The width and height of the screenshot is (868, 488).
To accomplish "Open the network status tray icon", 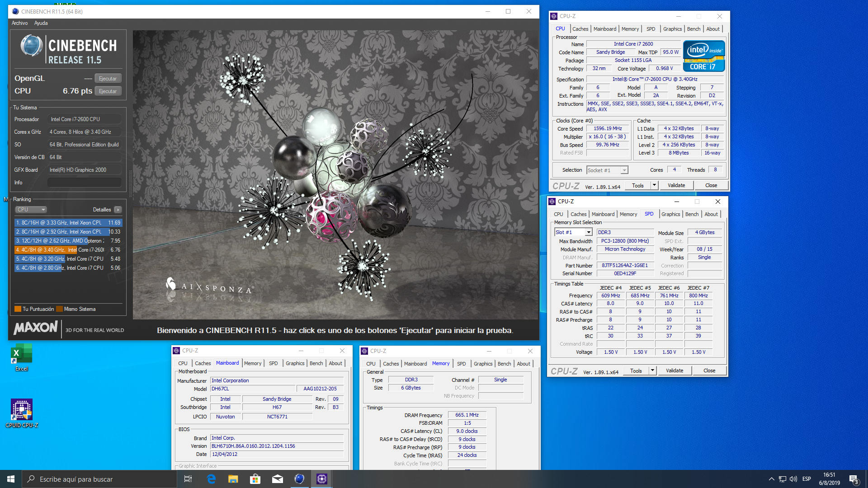I will tap(782, 479).
